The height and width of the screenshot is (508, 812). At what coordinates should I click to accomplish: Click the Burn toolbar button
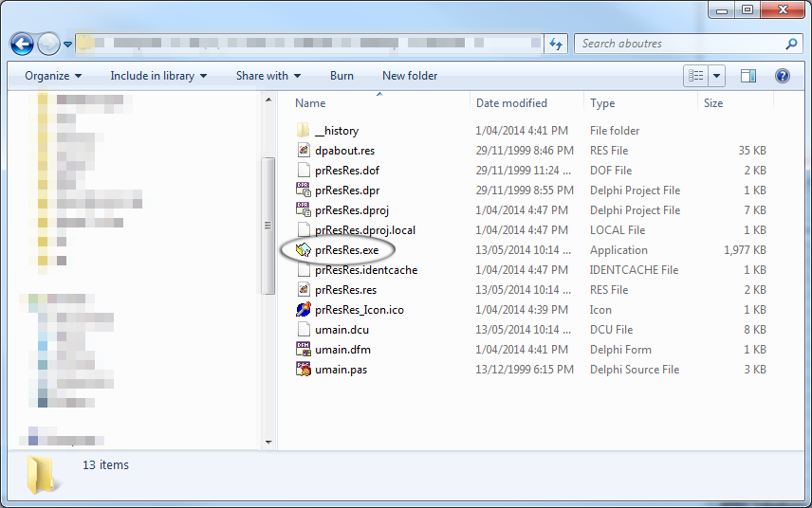click(341, 76)
